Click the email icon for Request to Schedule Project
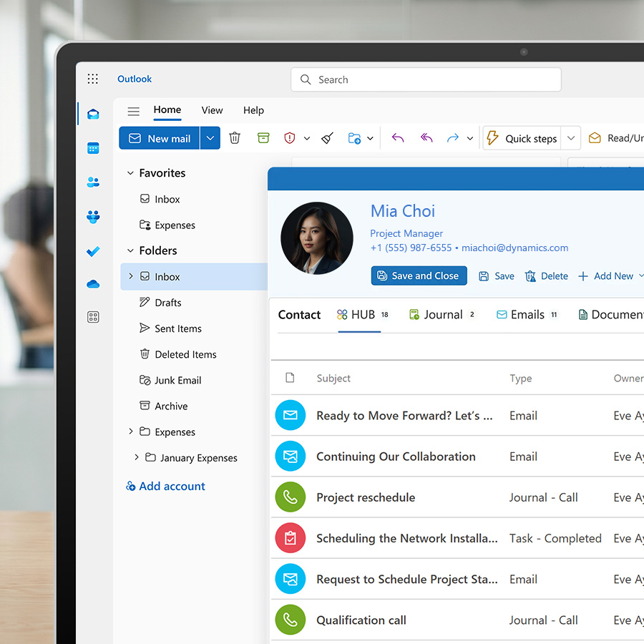 pyautogui.click(x=291, y=579)
